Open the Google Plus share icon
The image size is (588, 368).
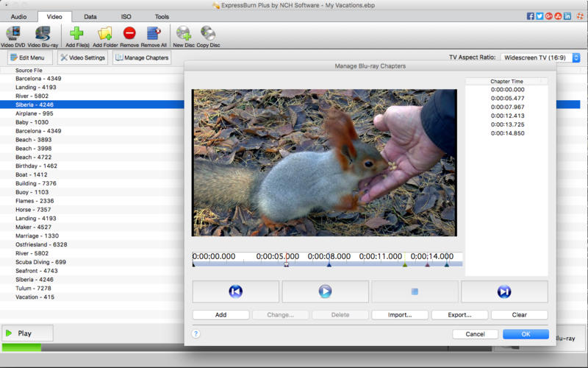(549, 16)
